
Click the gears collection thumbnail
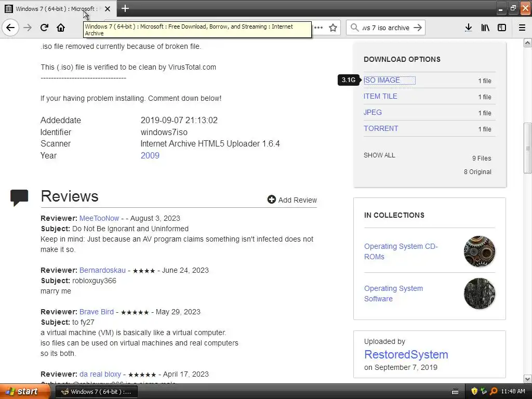click(x=479, y=251)
